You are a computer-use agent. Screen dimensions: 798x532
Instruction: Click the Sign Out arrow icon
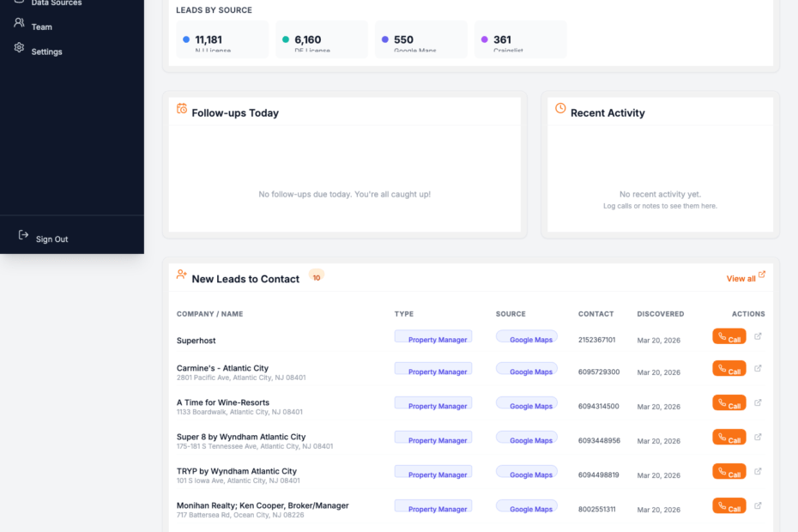point(23,235)
